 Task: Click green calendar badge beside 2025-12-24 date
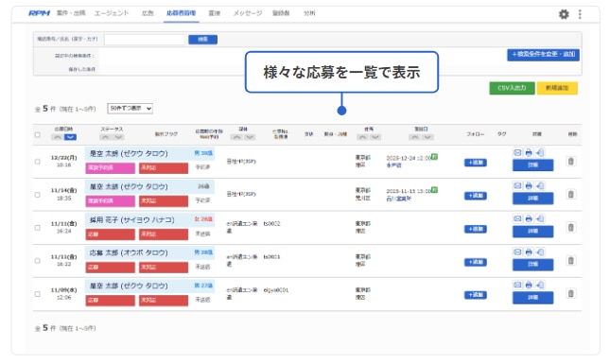point(434,157)
